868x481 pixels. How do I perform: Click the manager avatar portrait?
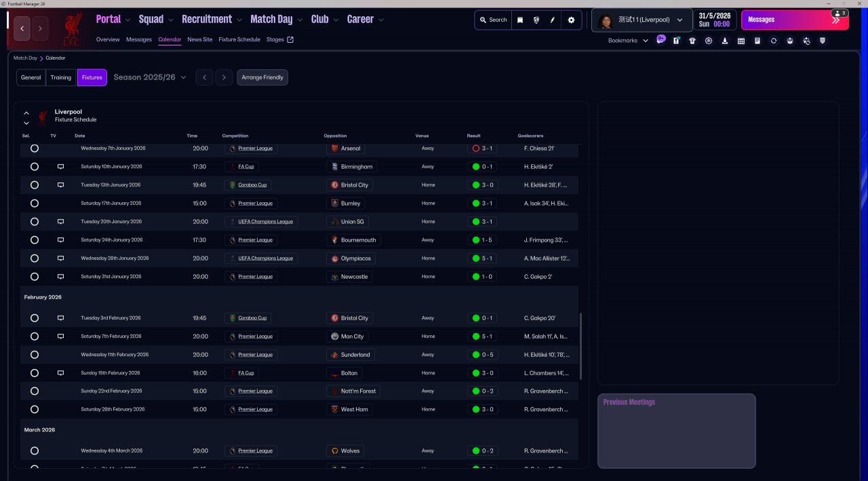click(x=606, y=20)
